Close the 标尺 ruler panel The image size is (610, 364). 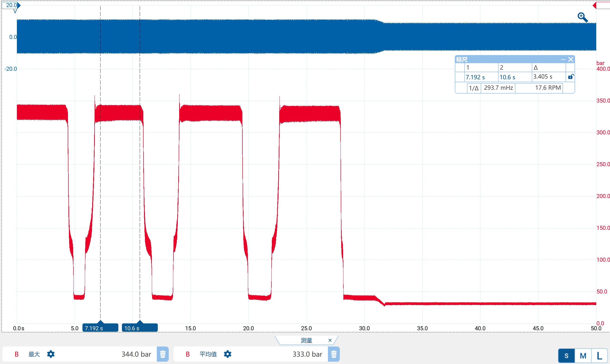571,59
